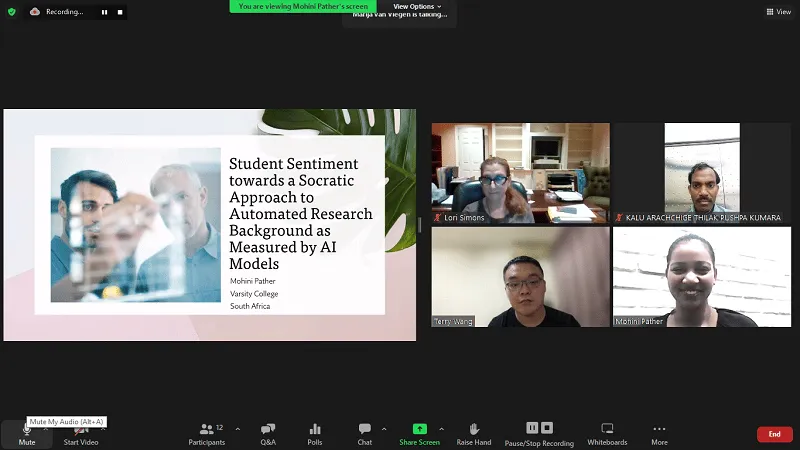Open the Participants panel
The height and width of the screenshot is (450, 800).
[x=206, y=433]
